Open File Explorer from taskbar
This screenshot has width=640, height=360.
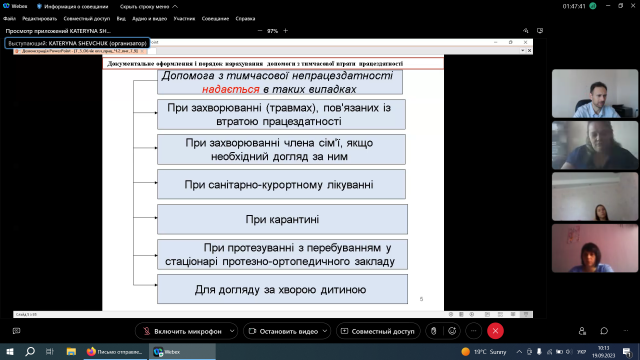[x=71, y=352]
